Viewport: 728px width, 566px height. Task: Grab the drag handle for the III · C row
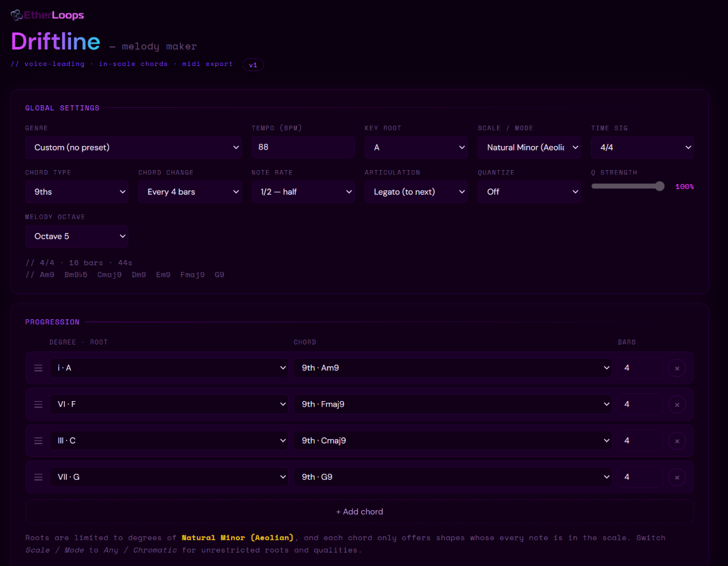pyautogui.click(x=39, y=440)
